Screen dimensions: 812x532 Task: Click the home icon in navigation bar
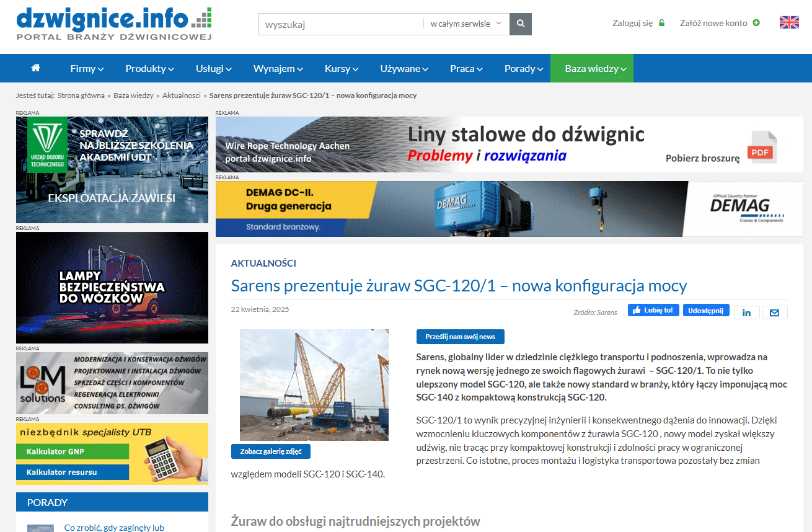click(x=36, y=68)
